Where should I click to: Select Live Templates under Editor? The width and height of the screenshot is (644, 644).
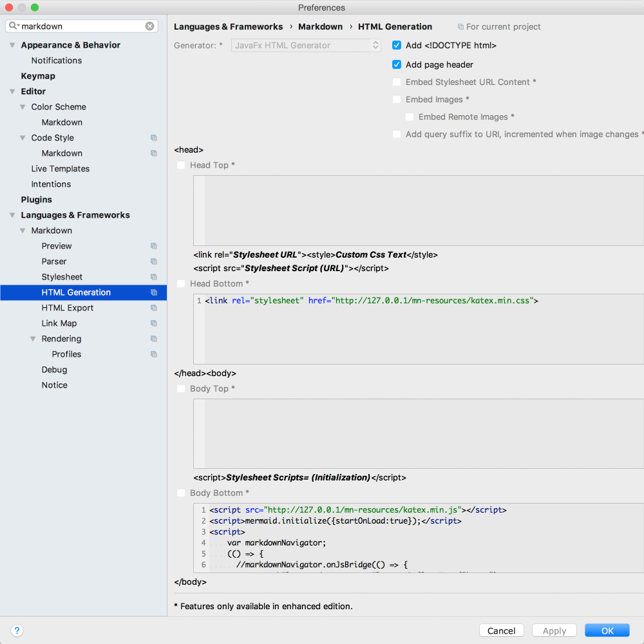coord(60,169)
